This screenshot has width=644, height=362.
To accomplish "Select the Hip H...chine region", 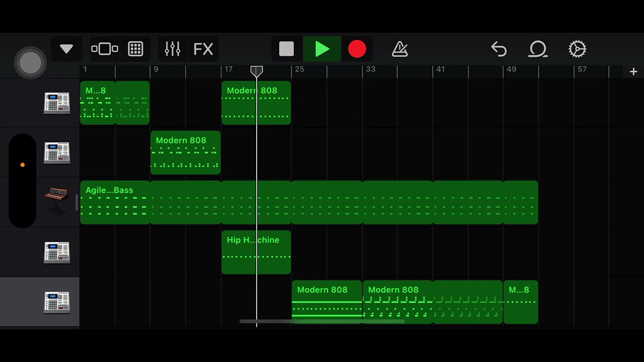I will [x=256, y=252].
